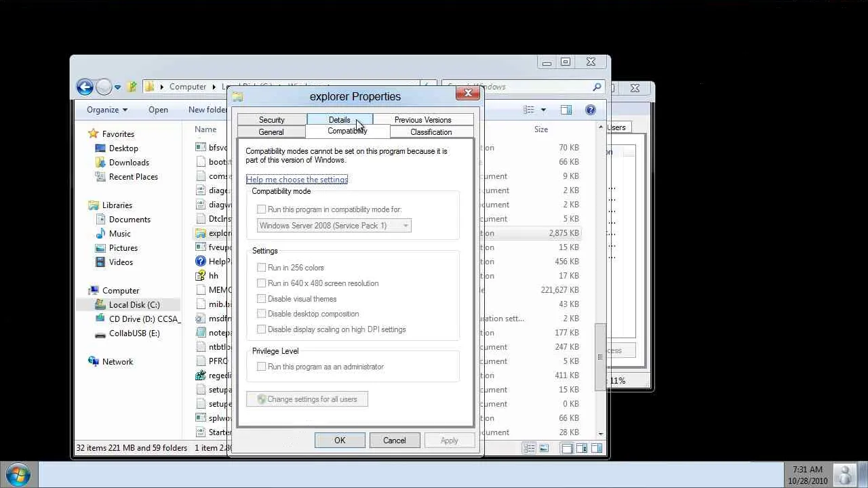
Task: Click the file list scroll-down arrow
Action: click(600, 434)
